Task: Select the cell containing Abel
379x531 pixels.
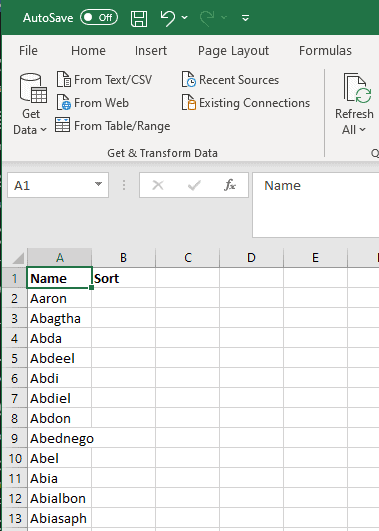Action: 60,458
